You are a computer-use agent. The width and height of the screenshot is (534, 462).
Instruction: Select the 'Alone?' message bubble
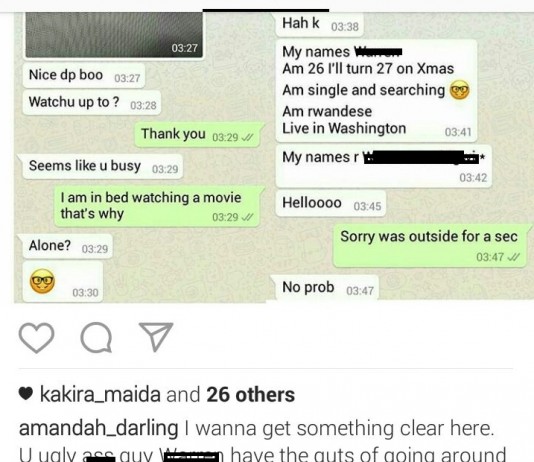(x=67, y=246)
